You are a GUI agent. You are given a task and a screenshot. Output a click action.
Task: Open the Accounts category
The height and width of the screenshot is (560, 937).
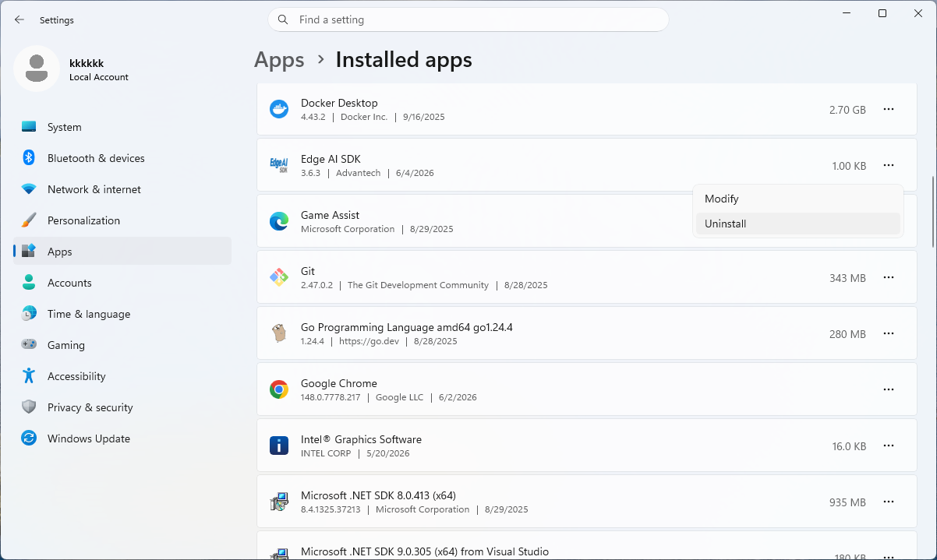(122, 283)
